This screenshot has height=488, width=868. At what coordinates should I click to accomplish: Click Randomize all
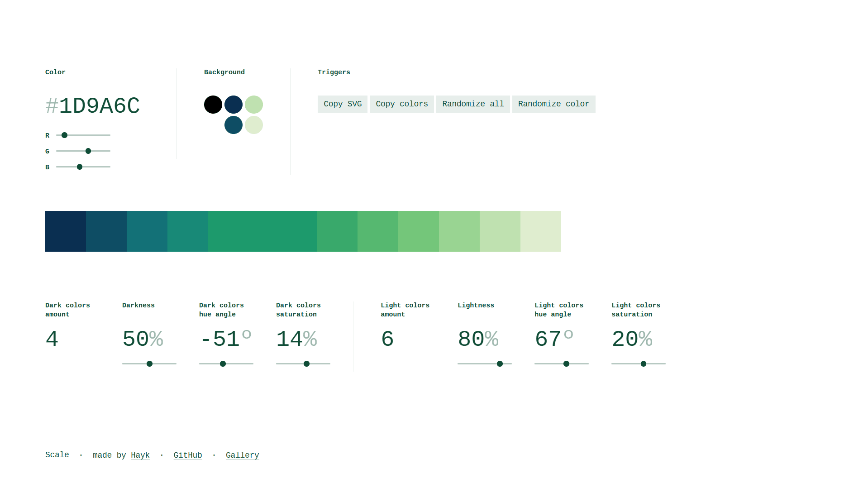click(x=473, y=104)
